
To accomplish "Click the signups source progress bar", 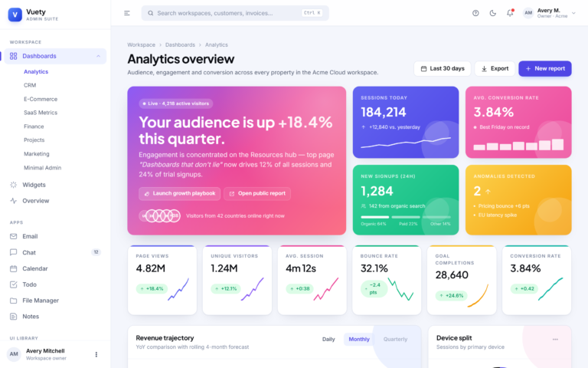I will (x=406, y=217).
